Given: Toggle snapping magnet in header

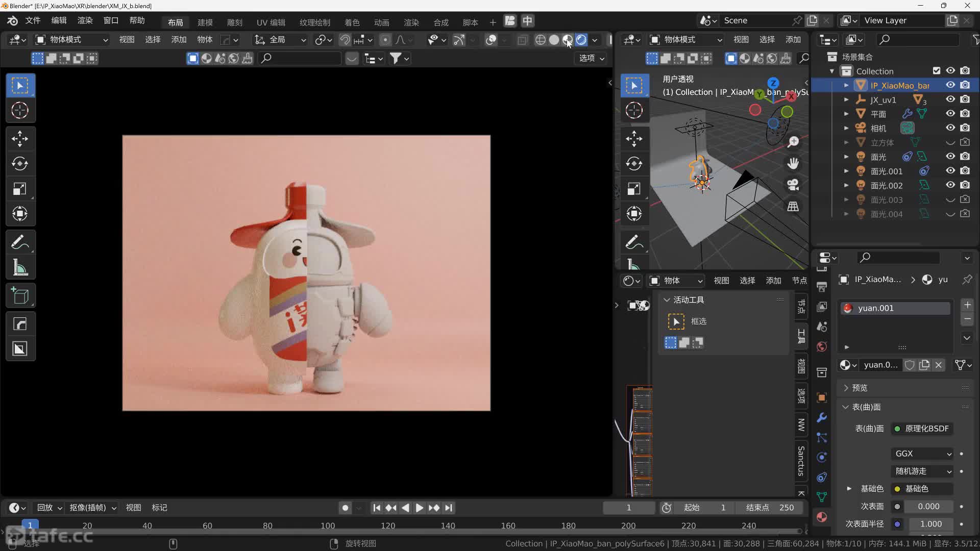Looking at the screenshot, I should pos(345,40).
